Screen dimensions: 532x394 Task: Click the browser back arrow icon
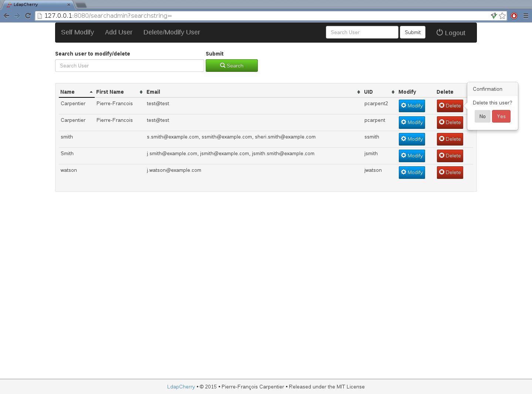coord(6,16)
